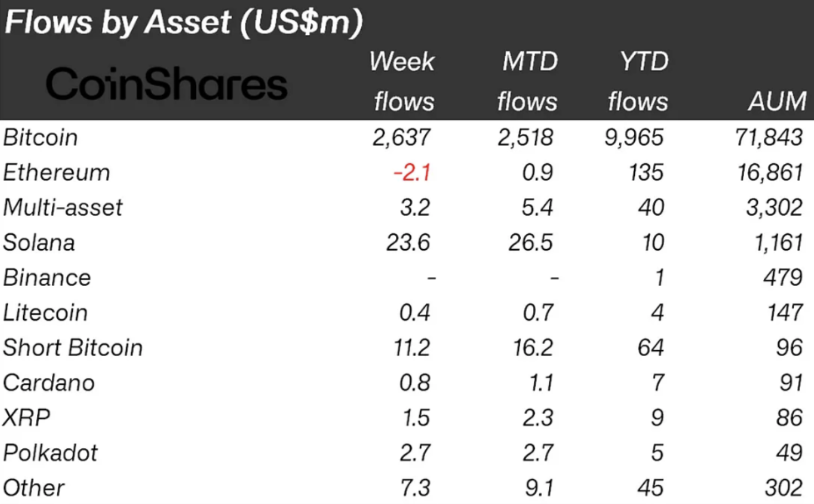Click the XRP row label
The image size is (814, 504).
point(26,417)
